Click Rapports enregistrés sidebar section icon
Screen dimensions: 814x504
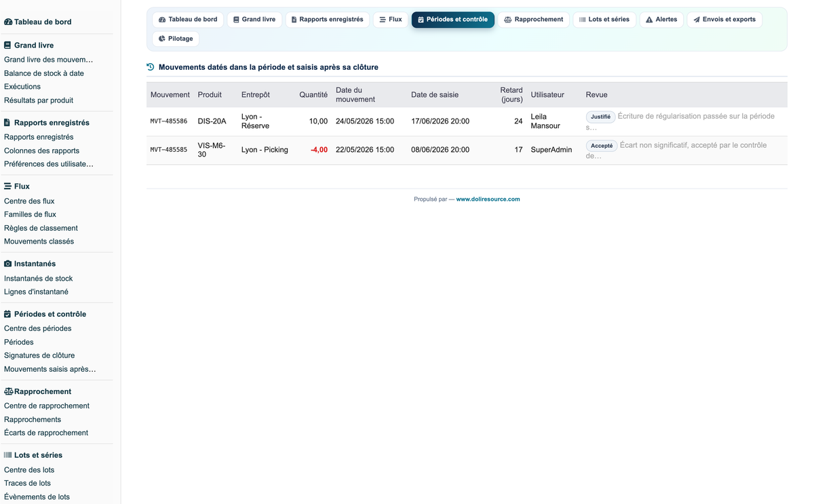coord(7,123)
